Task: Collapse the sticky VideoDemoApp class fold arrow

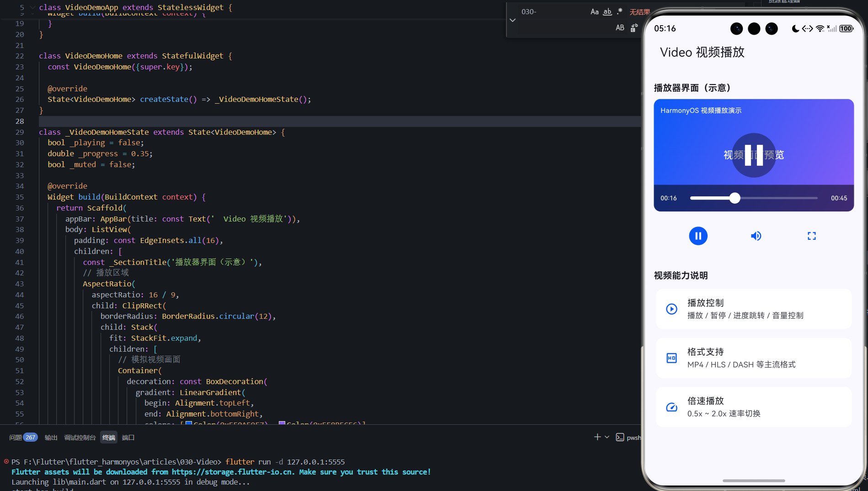Action: coord(32,7)
